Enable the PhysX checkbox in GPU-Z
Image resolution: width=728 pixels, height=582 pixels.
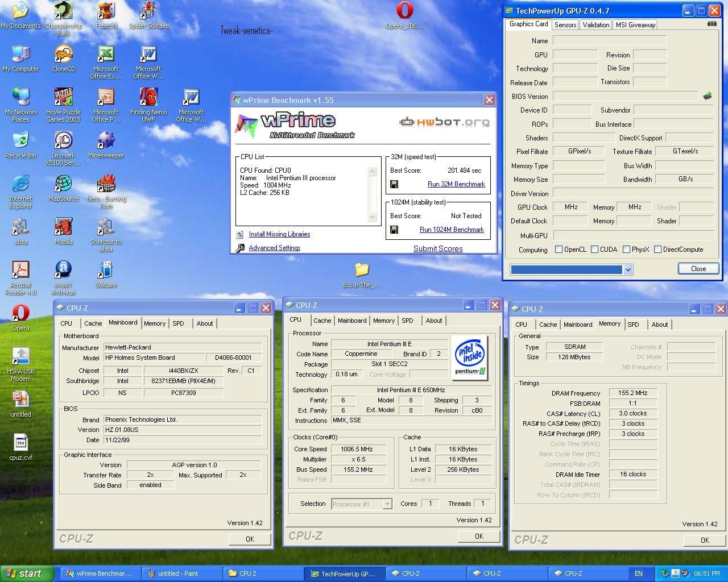626,250
